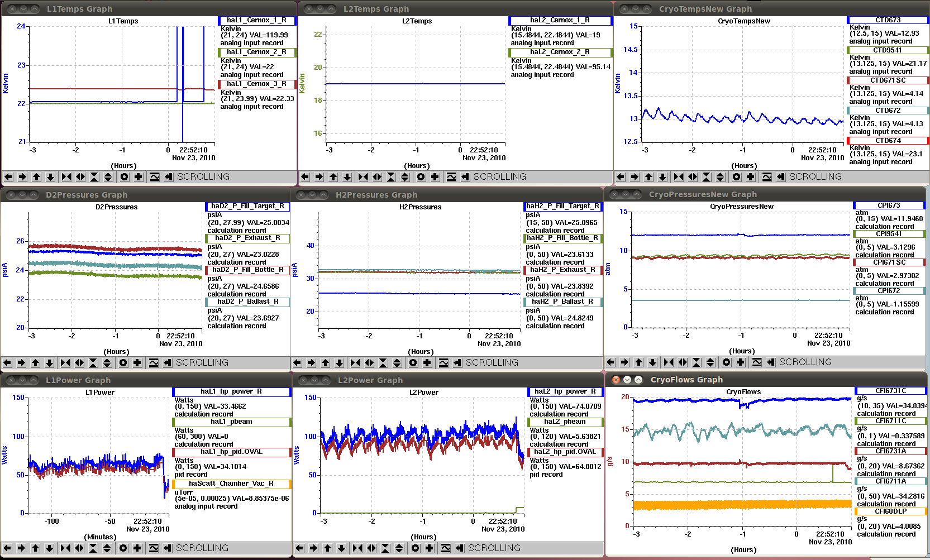The height and width of the screenshot is (560, 930).
Task: Click autoscale curve icon in L1Power Graph
Action: [154, 548]
